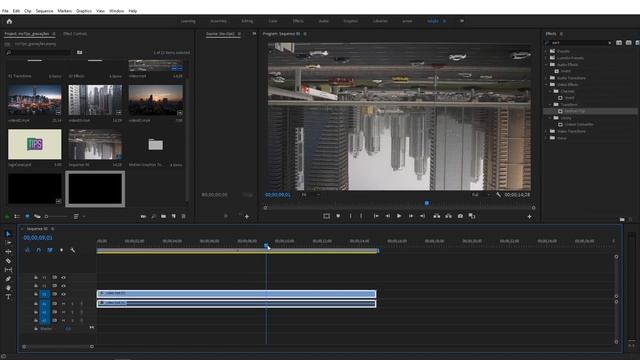Go to the Home screen icon
The width and height of the screenshot is (640, 360).
tap(9, 21)
